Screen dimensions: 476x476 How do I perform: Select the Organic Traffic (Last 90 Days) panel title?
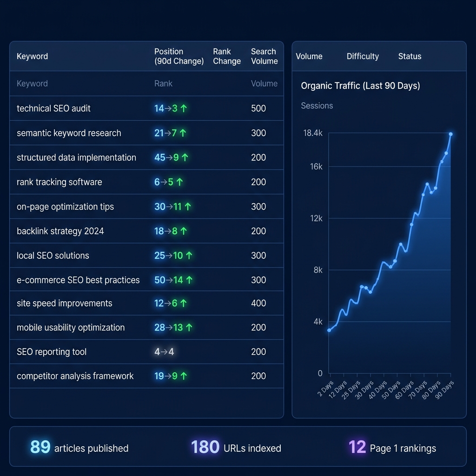point(360,86)
